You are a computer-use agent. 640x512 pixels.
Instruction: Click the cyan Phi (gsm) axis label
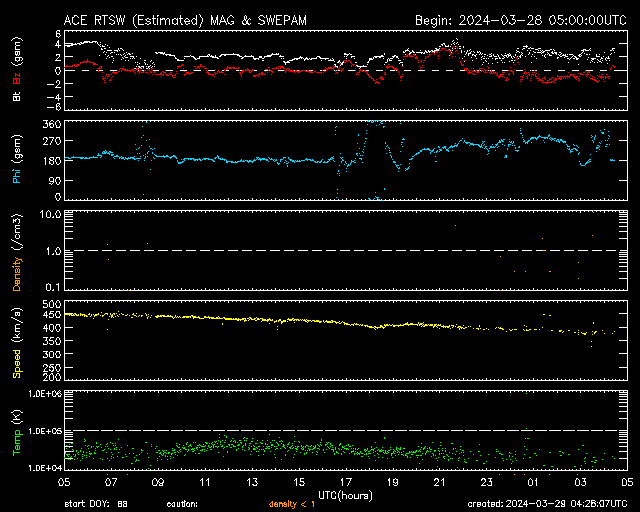click(x=17, y=160)
